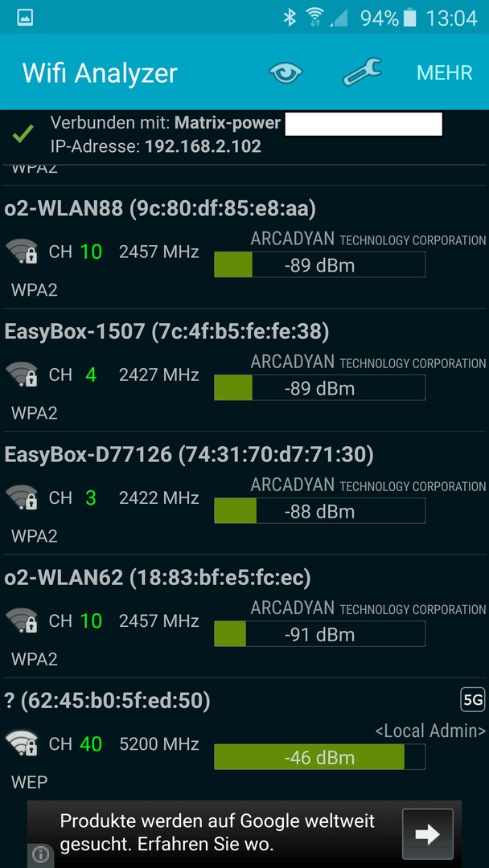Open the MEHR overflow menu
The height and width of the screenshot is (868, 489).
click(444, 72)
